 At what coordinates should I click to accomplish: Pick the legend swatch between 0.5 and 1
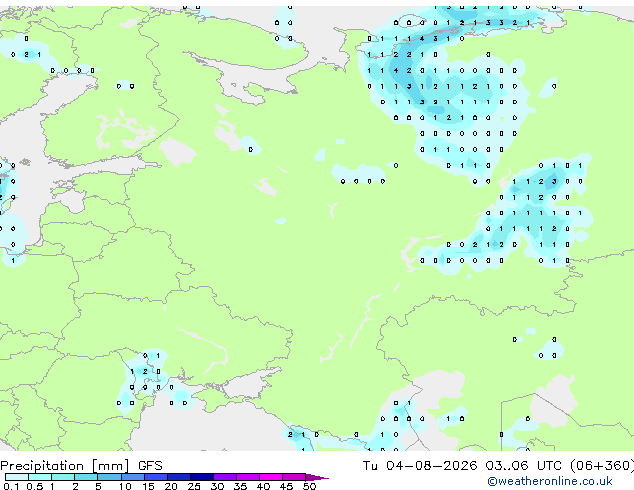[40, 477]
